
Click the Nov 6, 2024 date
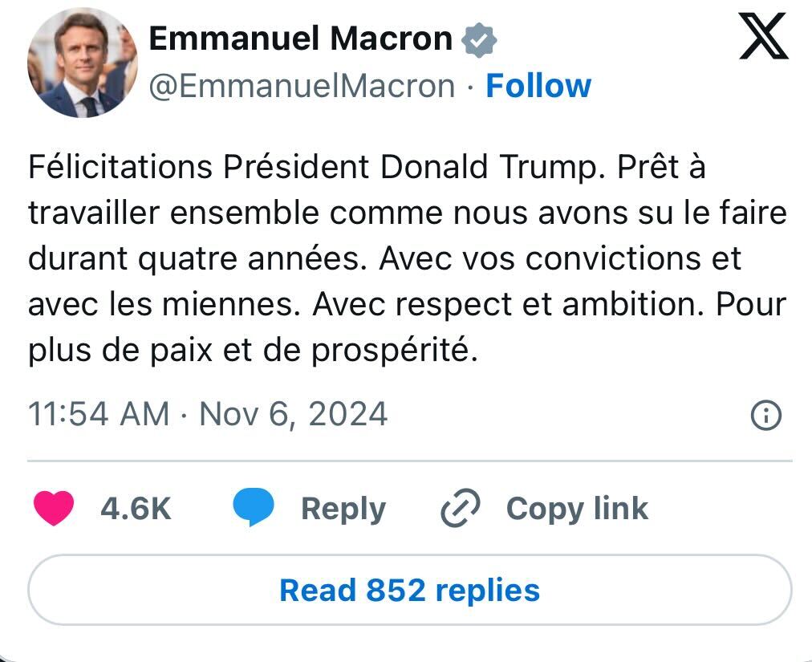click(x=293, y=415)
